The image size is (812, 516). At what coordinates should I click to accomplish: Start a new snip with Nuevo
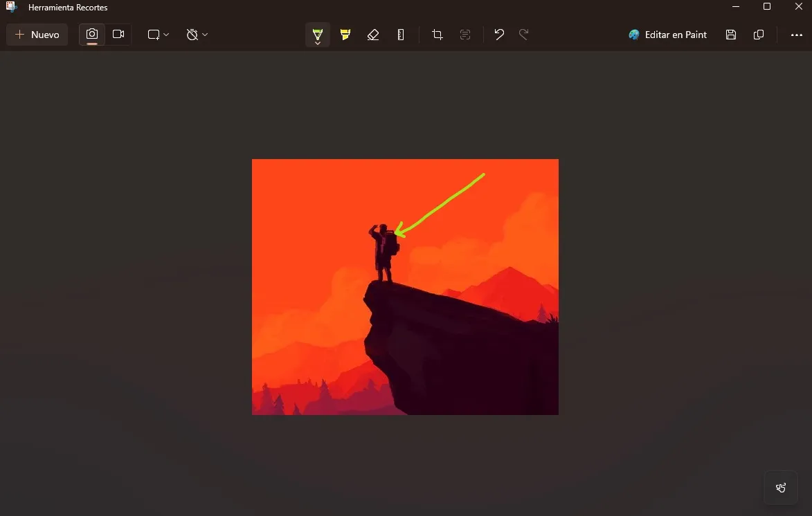(37, 34)
